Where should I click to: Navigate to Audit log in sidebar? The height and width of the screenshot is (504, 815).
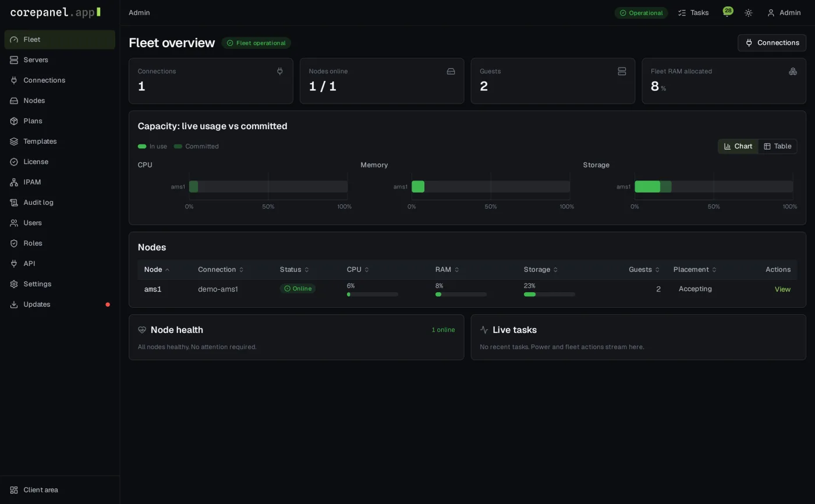[59, 203]
